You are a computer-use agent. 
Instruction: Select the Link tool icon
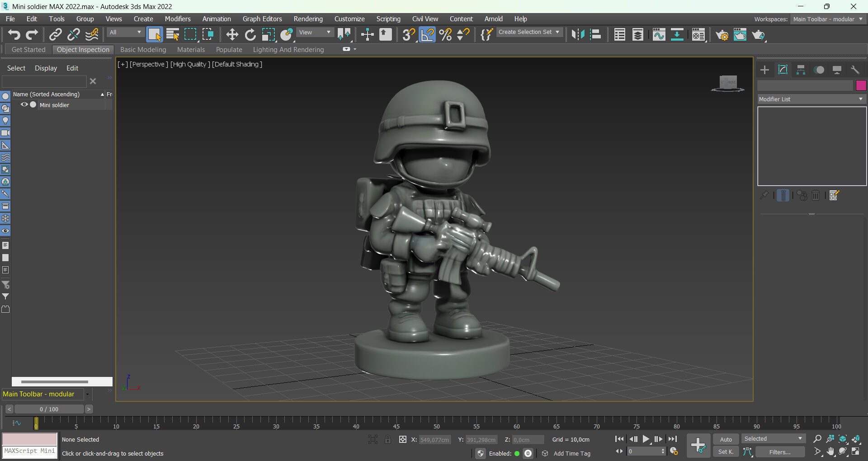point(55,35)
